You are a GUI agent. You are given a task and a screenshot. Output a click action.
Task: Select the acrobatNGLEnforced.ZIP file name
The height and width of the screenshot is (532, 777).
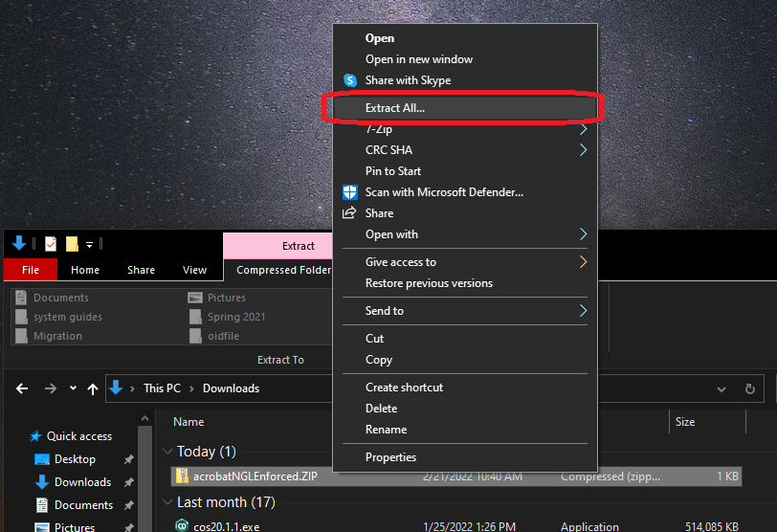pyautogui.click(x=255, y=477)
